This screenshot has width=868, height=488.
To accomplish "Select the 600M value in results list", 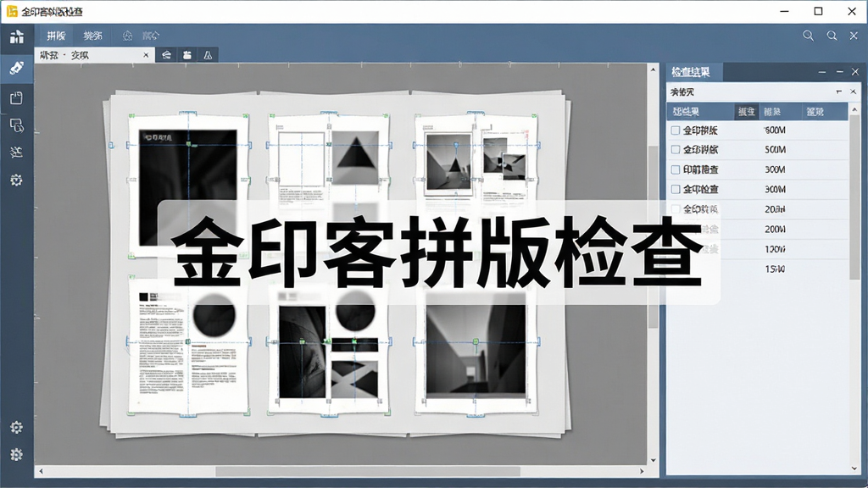I will (x=775, y=130).
